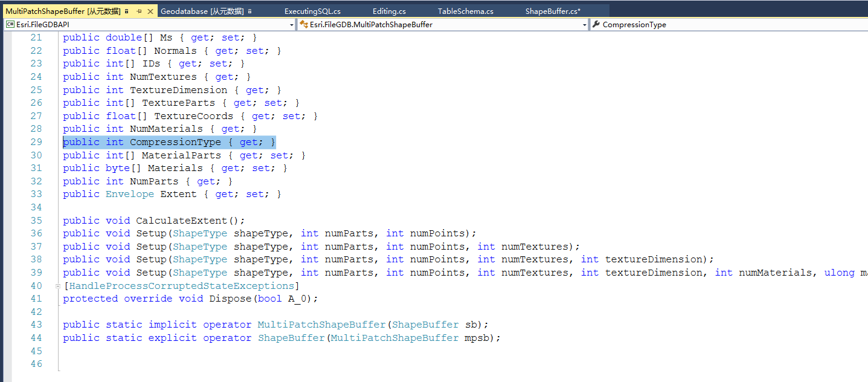Screen dimensions: 868x382
Task: Click textureDimension parameter on line 38
Action: tap(654, 259)
